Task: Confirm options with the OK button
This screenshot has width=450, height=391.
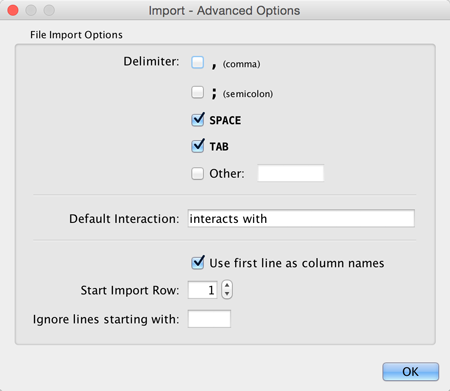Action: pos(410,371)
